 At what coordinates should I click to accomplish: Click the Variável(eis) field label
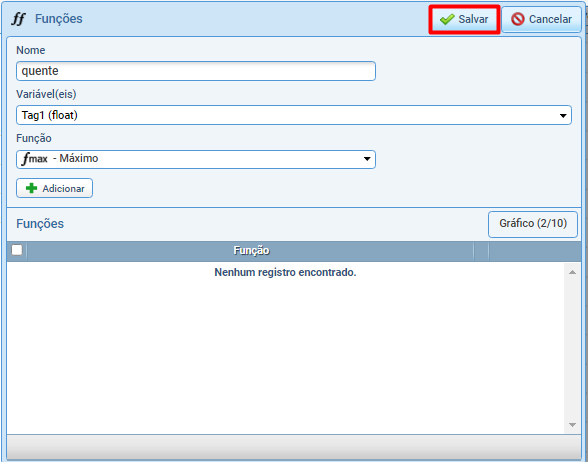coord(46,94)
